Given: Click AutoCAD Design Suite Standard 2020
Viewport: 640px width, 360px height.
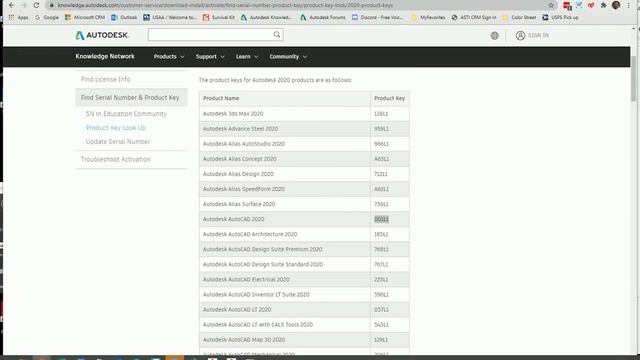Looking at the screenshot, I should coord(263,264).
